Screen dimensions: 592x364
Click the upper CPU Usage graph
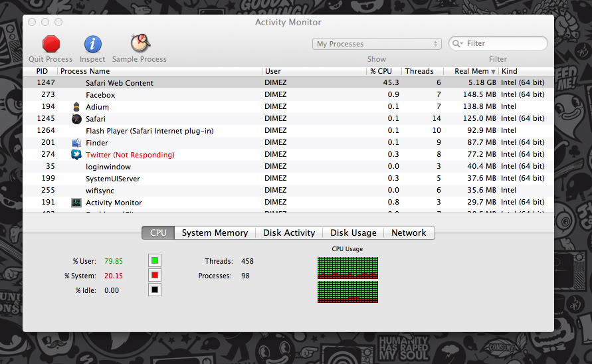pos(347,268)
